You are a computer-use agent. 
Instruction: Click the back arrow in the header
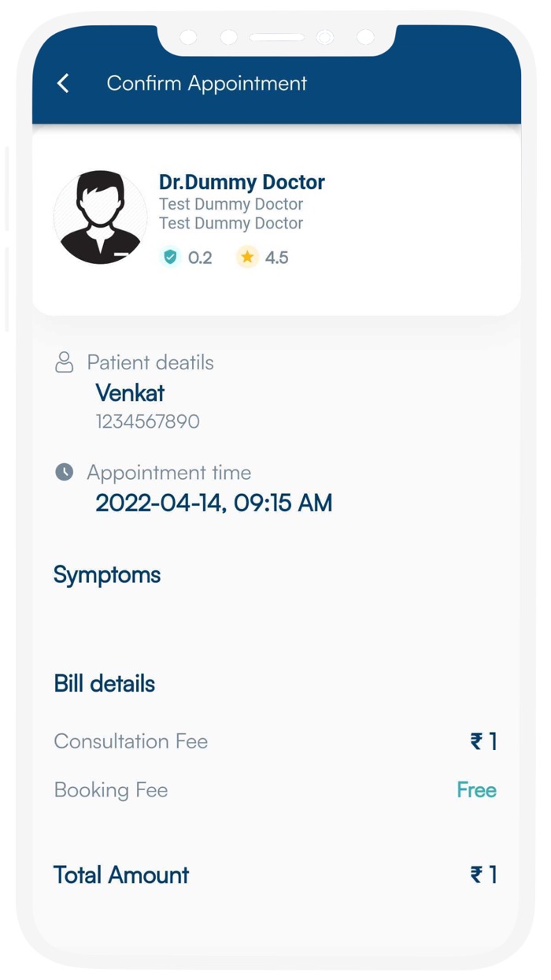[x=63, y=83]
